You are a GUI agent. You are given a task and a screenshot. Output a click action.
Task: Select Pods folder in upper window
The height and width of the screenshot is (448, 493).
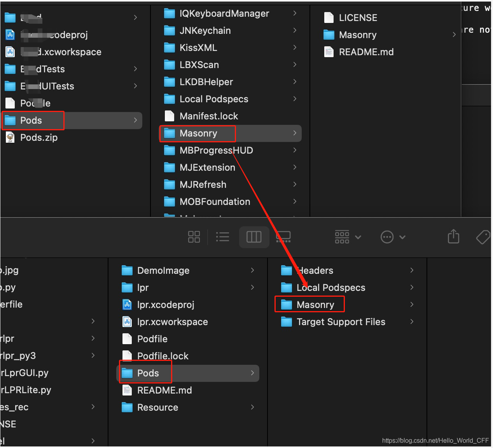click(72, 121)
